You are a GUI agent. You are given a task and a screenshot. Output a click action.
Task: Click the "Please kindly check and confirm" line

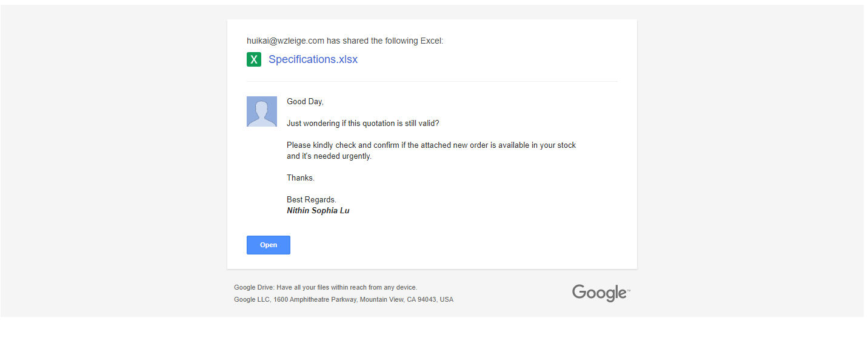[x=431, y=145]
